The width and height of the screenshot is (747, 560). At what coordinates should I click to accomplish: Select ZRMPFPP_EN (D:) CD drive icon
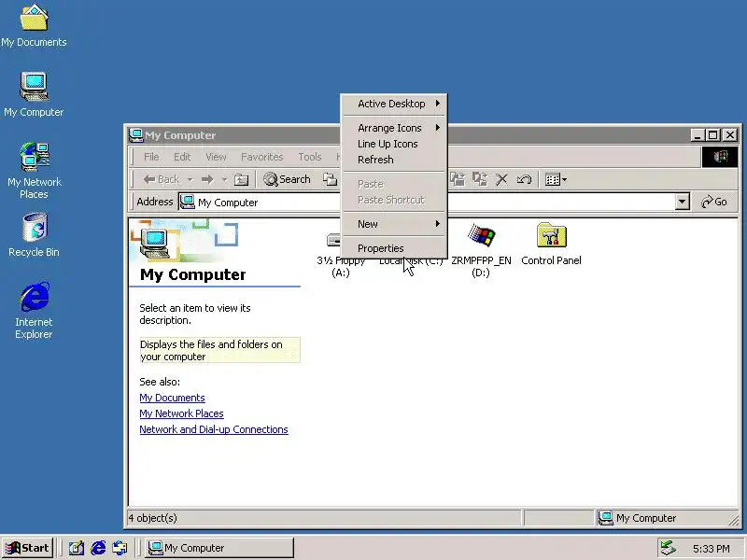pos(481,250)
